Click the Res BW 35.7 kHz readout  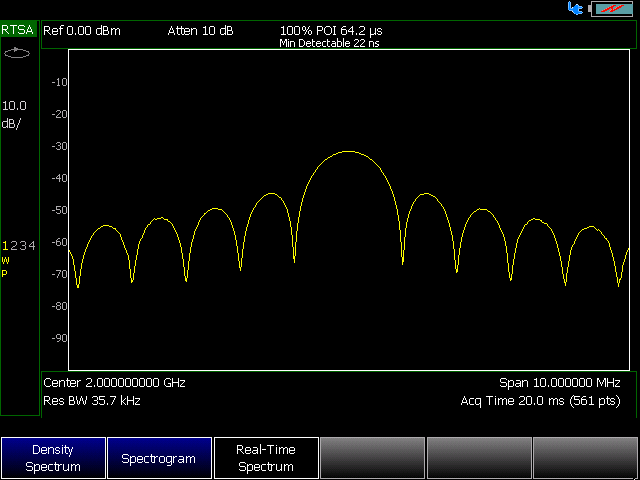pos(92,401)
